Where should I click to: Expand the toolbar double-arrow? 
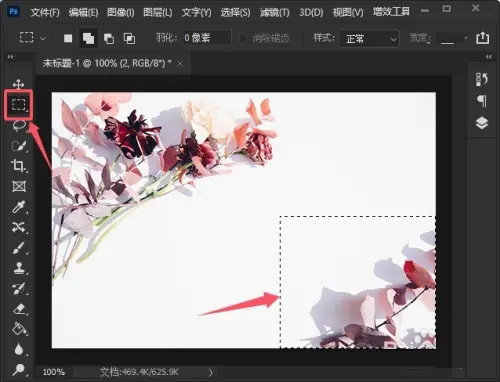(11, 57)
